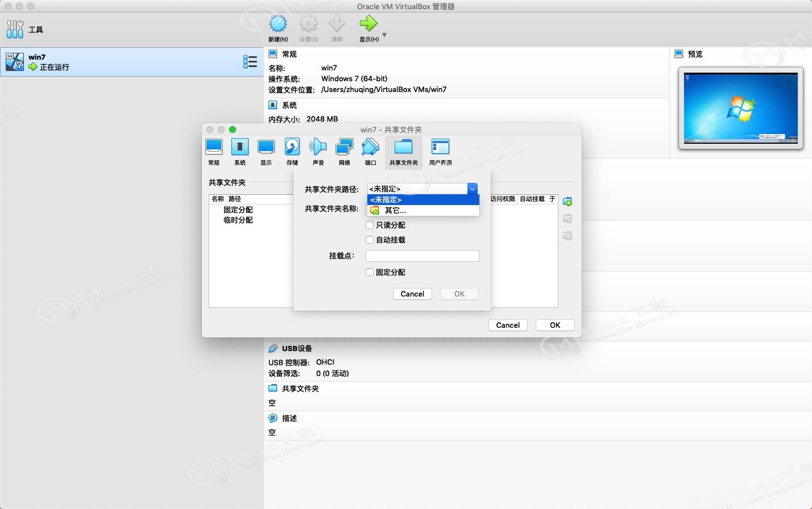
Task: Click the 2048 MB memory size value
Action: pos(322,119)
